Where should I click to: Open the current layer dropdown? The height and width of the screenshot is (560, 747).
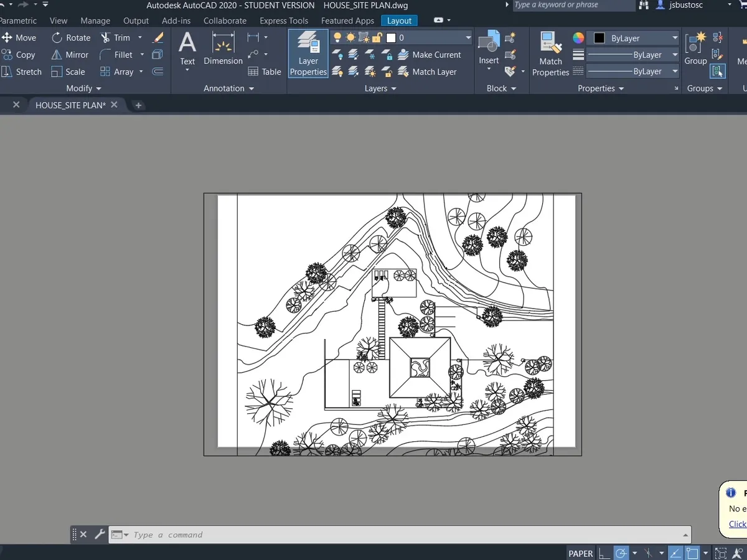click(x=467, y=37)
